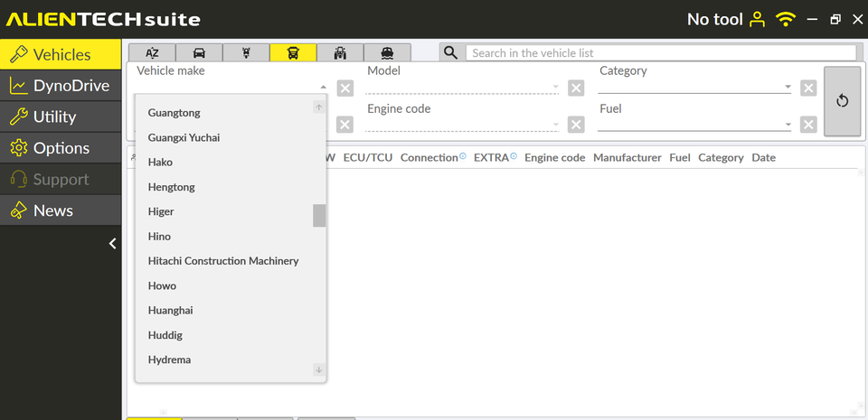This screenshot has width=868, height=420.
Task: Sort by the Fuel column header
Action: tap(680, 157)
